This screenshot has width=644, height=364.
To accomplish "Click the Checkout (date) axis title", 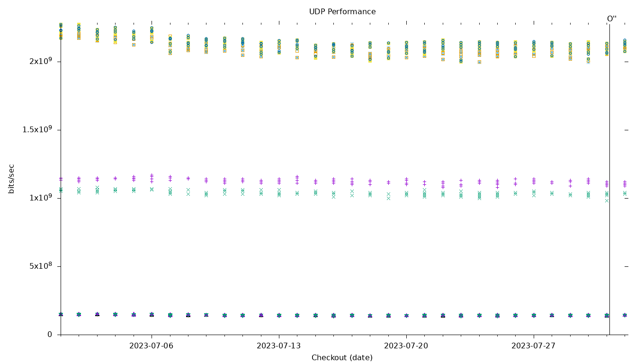I will tap(342, 358).
